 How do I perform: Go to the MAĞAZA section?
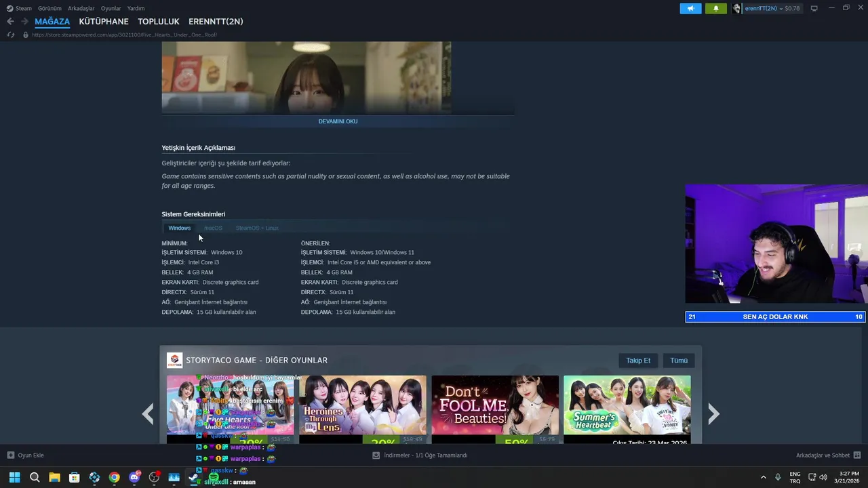[x=52, y=22]
